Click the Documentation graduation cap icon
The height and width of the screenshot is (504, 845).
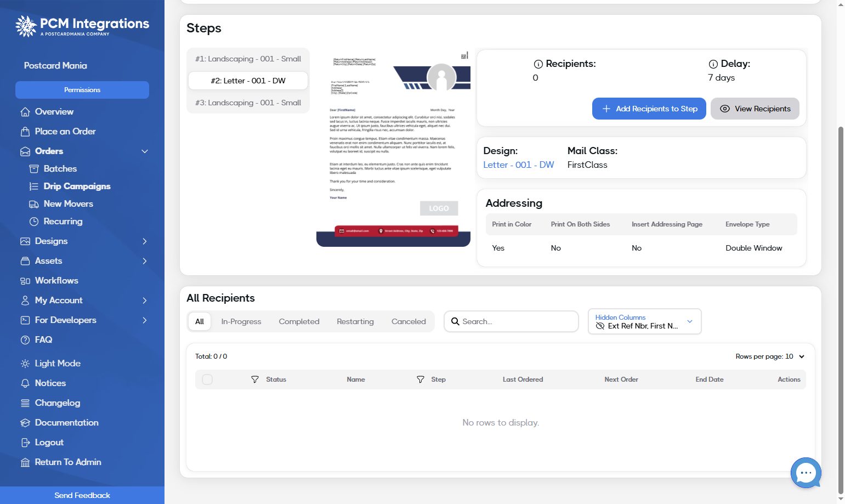pos(25,423)
